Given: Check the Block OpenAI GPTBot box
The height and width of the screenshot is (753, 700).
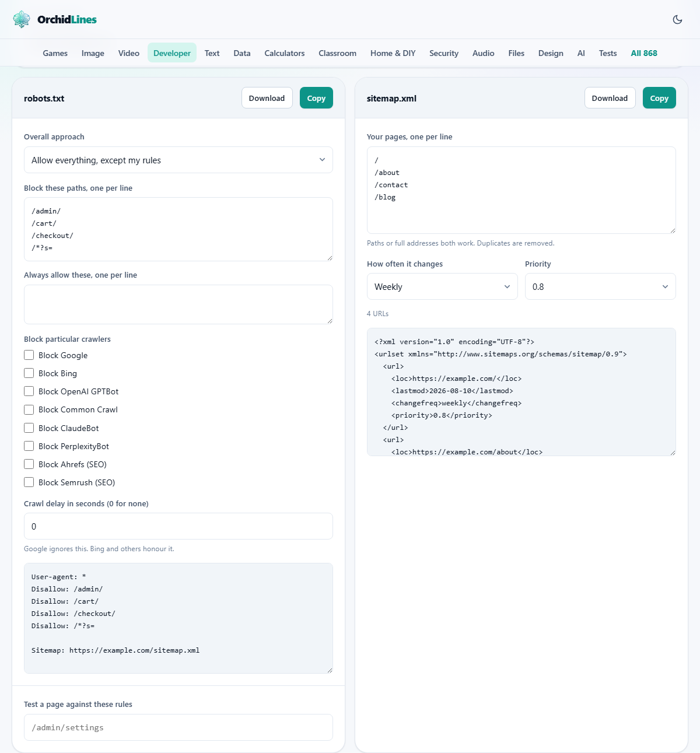Looking at the screenshot, I should tap(29, 391).
